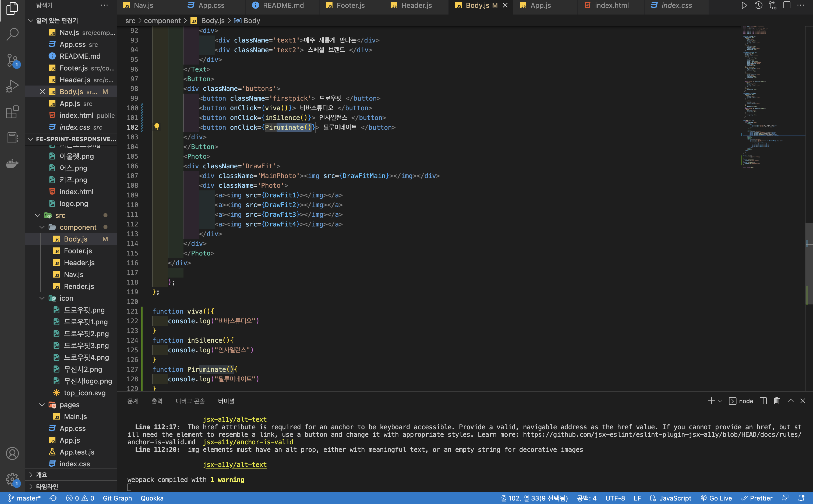Open the Extensions view
The width and height of the screenshot is (813, 504).
[12, 112]
